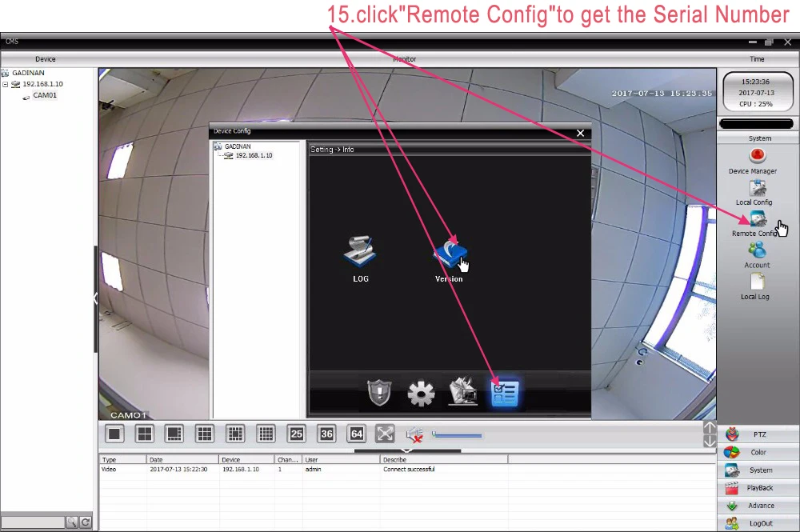Open the LOG icon in Device Config
800x532 pixels.
click(360, 253)
